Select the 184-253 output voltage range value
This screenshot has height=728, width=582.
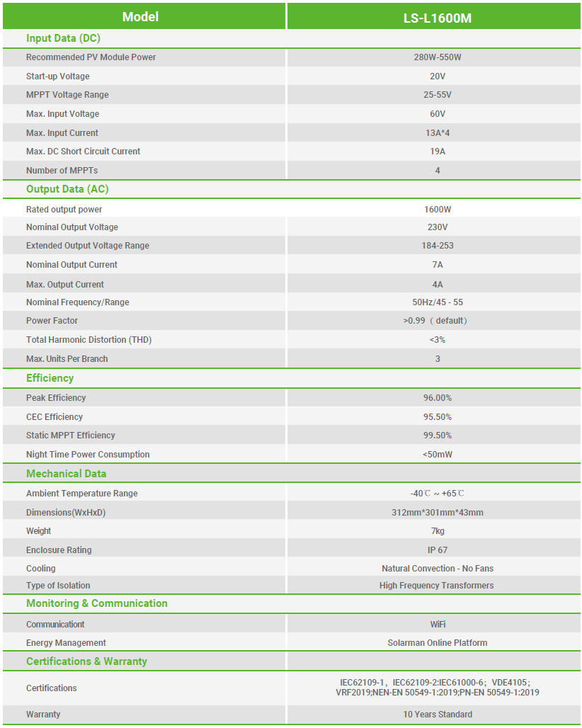point(438,246)
